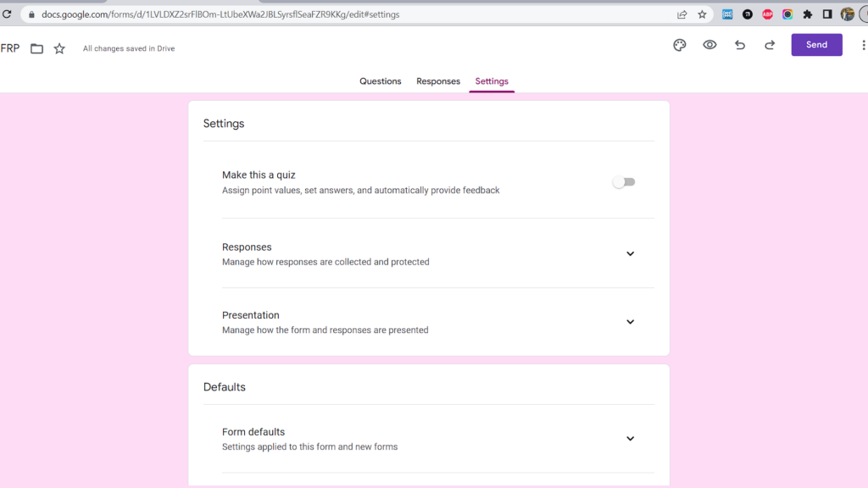Expand the Presentation settings section
The width and height of the screenshot is (868, 488).
tap(630, 322)
